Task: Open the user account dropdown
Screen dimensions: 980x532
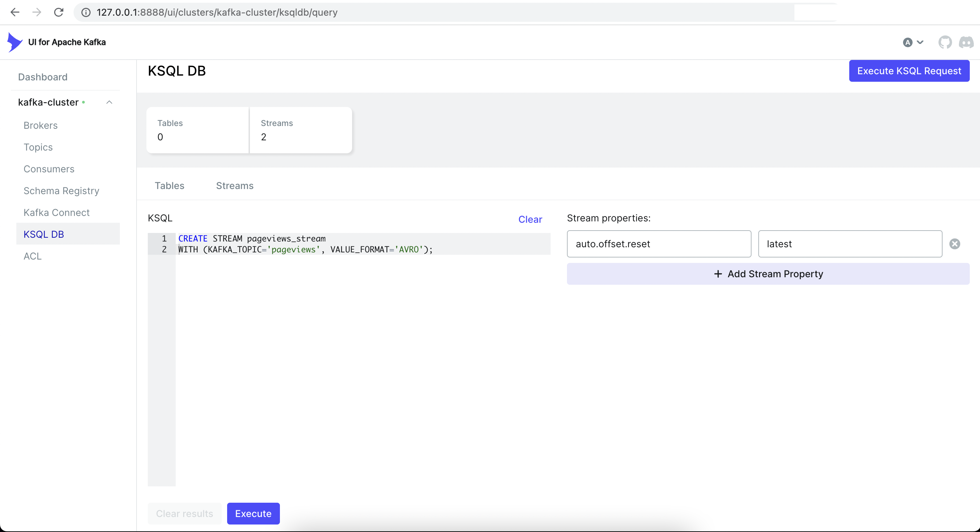Action: [x=913, y=42]
